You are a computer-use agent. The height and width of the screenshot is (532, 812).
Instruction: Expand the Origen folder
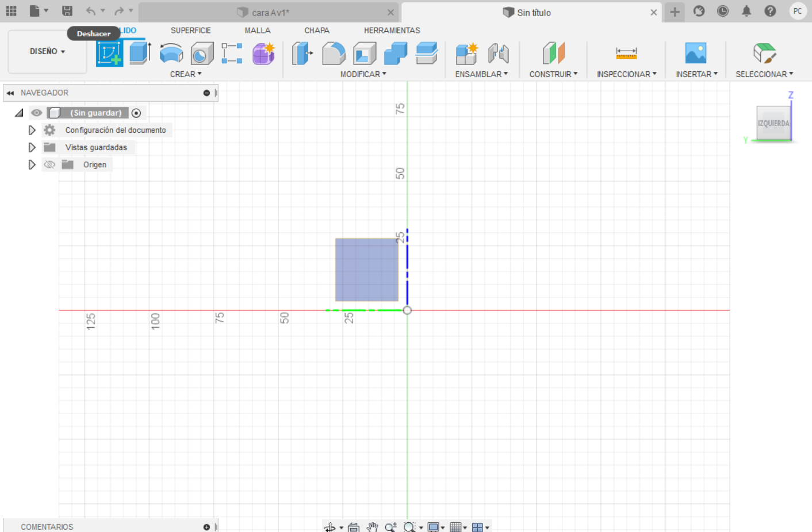point(32,164)
